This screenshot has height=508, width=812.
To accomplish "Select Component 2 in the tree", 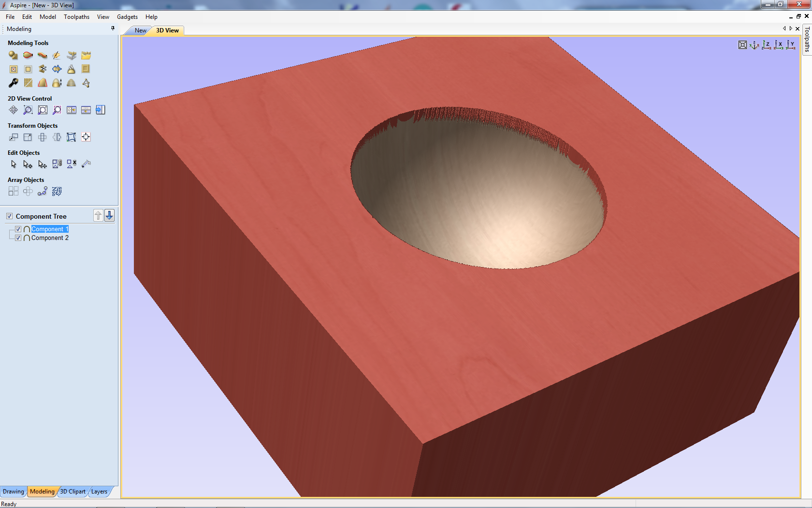I will (x=50, y=238).
